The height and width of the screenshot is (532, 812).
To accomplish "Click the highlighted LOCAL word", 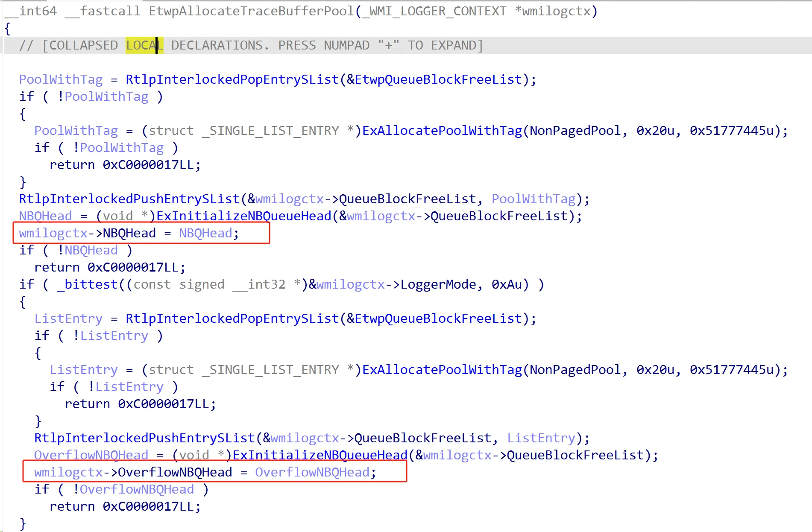I will pos(144,45).
